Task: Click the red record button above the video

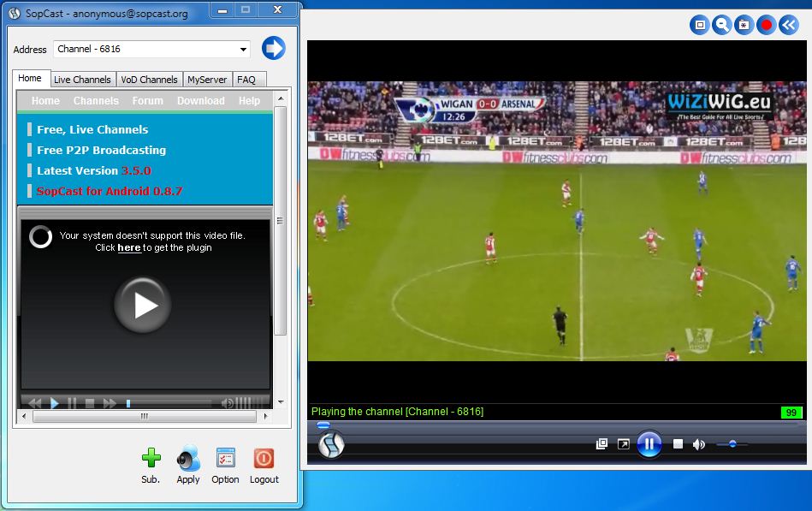Action: pos(766,24)
